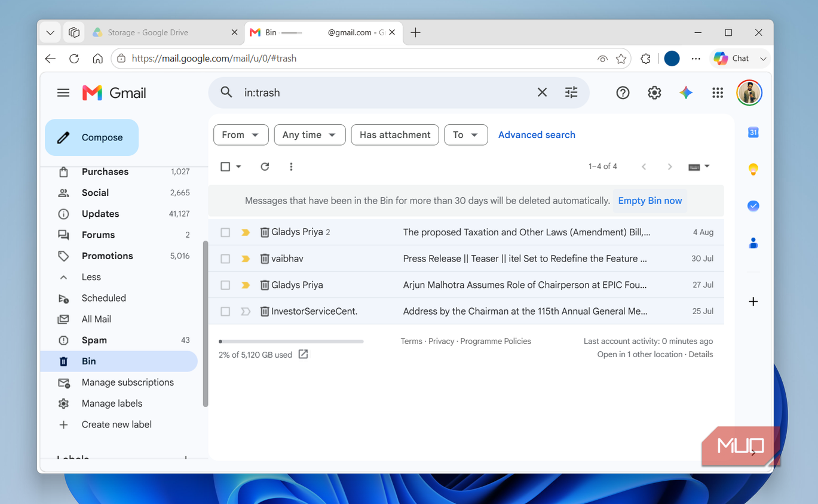The height and width of the screenshot is (504, 818).
Task: Tick the checkbox for the InvestorServiceCent. email
Action: [x=225, y=311]
